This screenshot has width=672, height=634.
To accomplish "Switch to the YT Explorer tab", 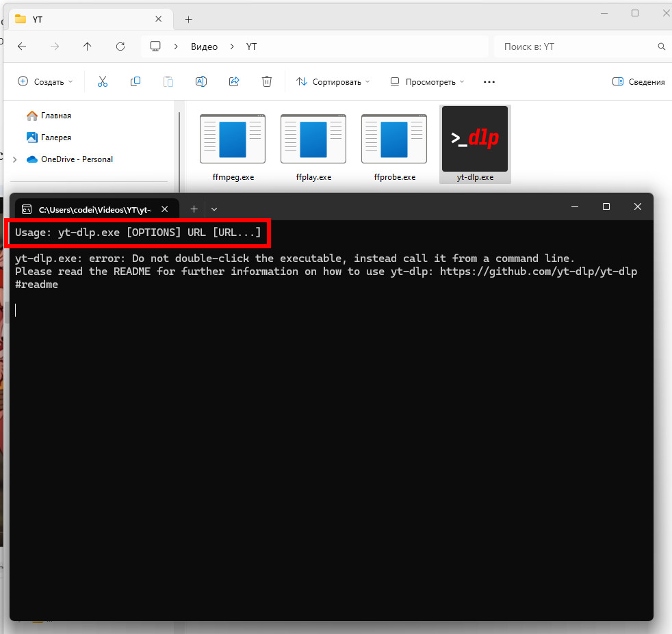I will (x=82, y=19).
